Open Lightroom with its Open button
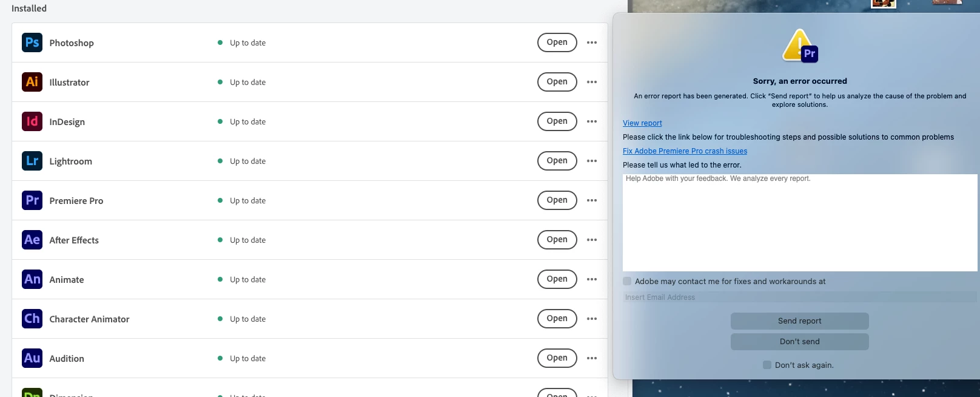Image resolution: width=980 pixels, height=397 pixels. pos(557,161)
